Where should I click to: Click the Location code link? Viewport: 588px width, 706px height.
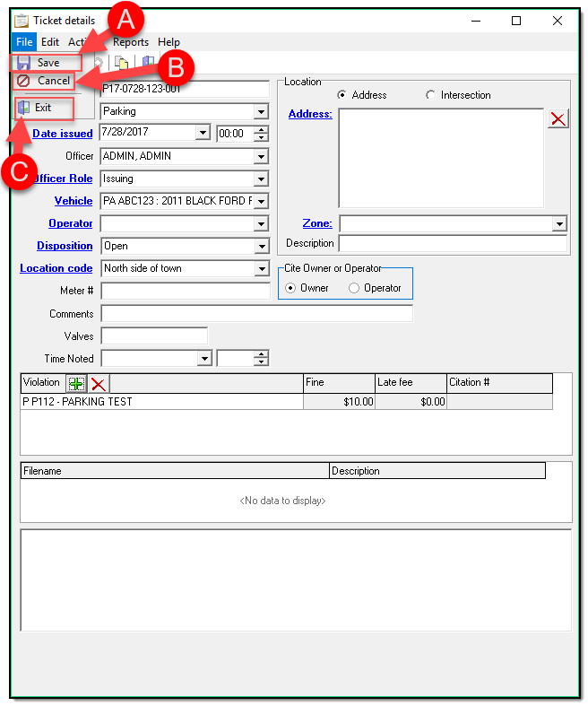tap(56, 268)
